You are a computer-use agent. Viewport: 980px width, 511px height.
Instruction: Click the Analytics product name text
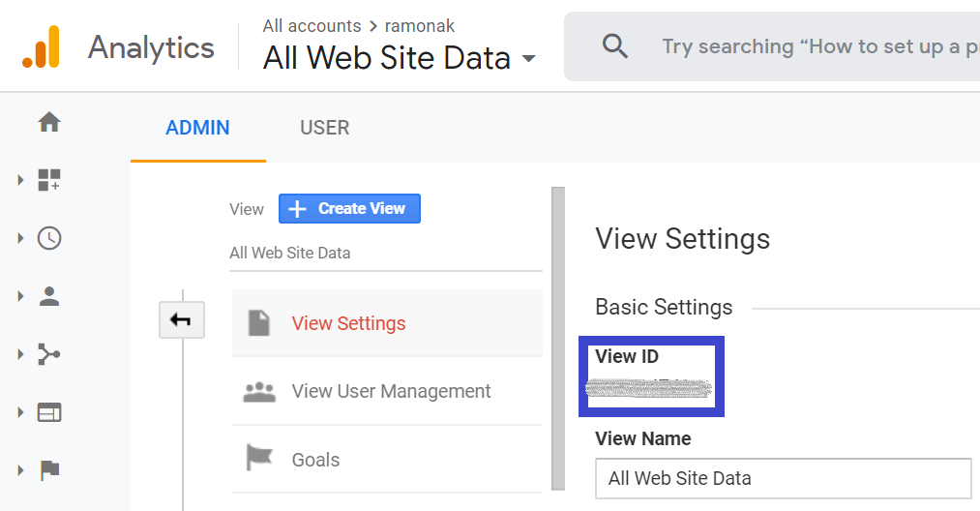point(151,47)
